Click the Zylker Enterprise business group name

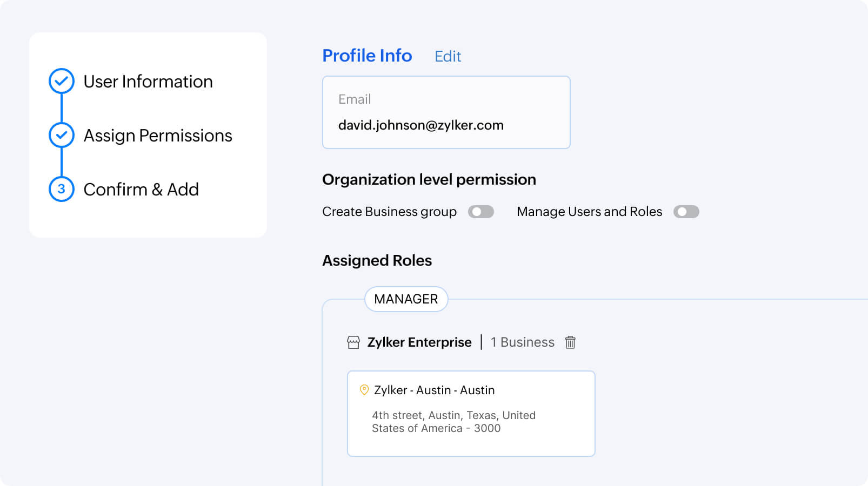tap(419, 342)
